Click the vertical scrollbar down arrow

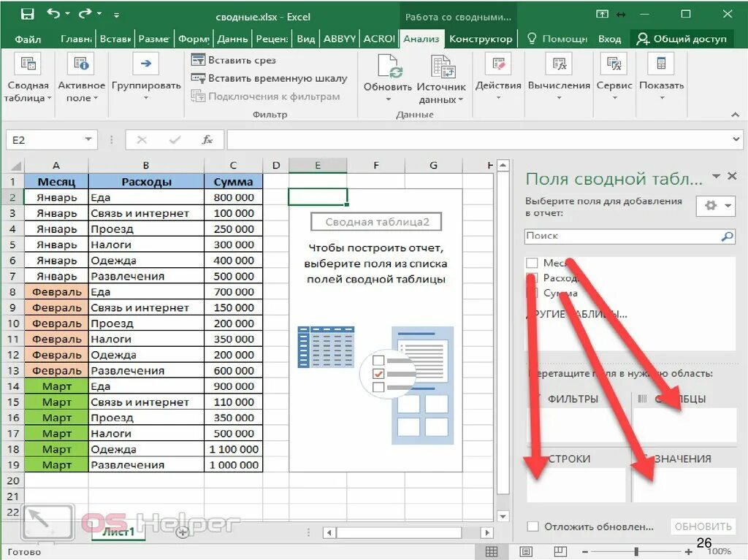pos(503,515)
